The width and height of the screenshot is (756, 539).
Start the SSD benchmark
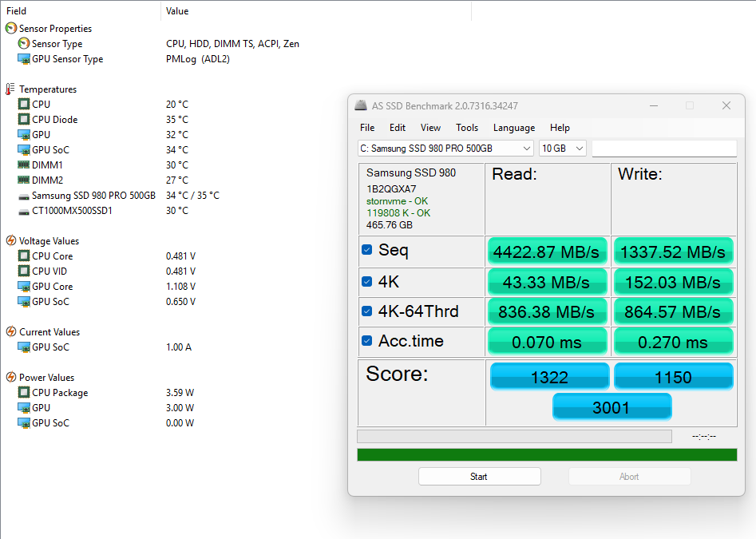[x=479, y=477]
